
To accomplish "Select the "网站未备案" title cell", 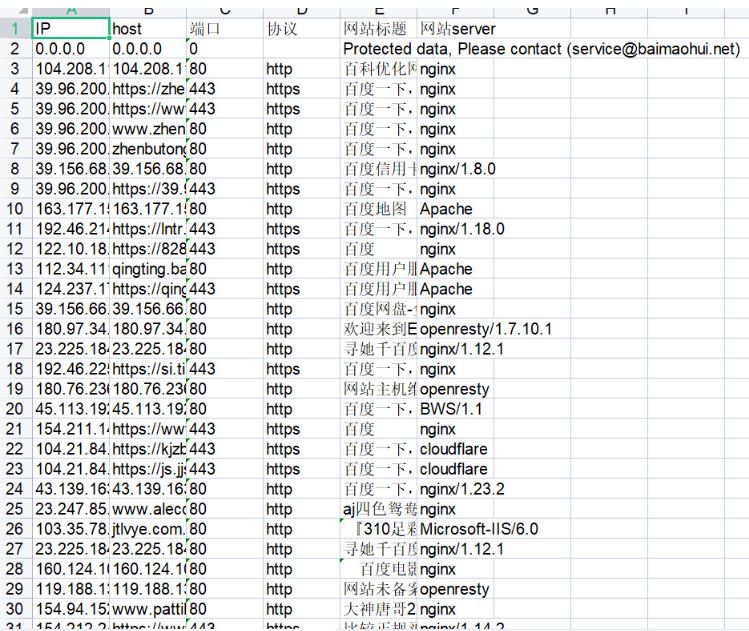I will tap(379, 590).
